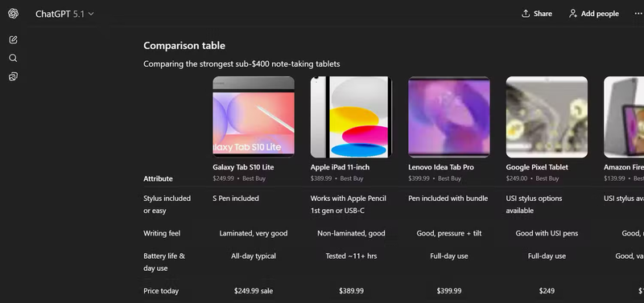Click the 'Non-laminated, good' cell
This screenshot has width=644, height=303.
tap(351, 233)
